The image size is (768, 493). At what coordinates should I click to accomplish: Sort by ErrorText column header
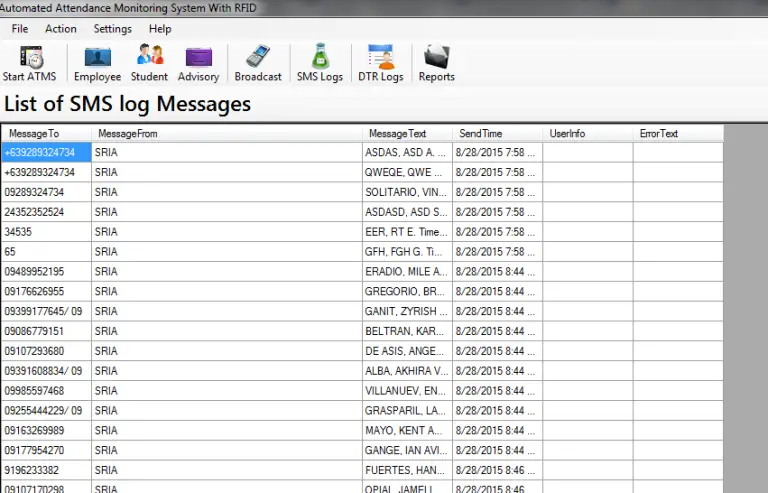point(678,134)
